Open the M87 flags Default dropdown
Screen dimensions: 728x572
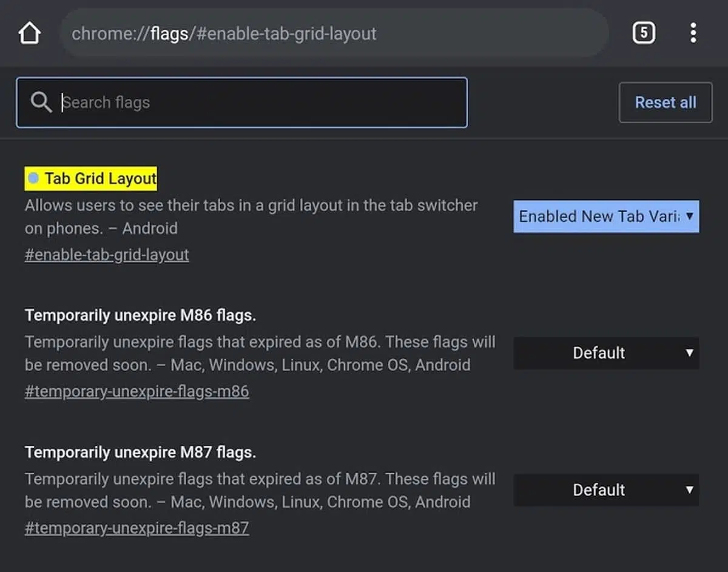[x=606, y=490]
